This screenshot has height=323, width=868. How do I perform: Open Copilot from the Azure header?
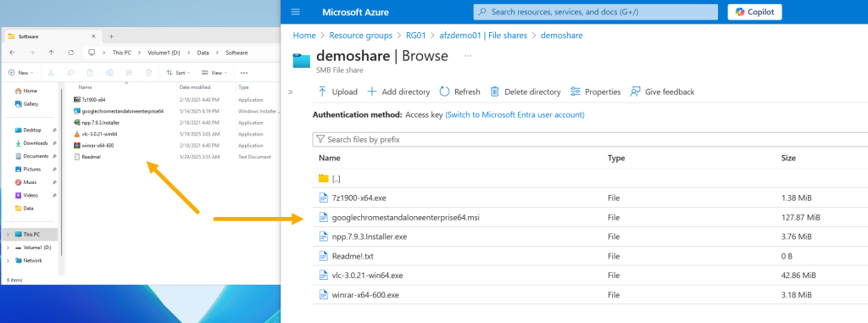coord(754,12)
